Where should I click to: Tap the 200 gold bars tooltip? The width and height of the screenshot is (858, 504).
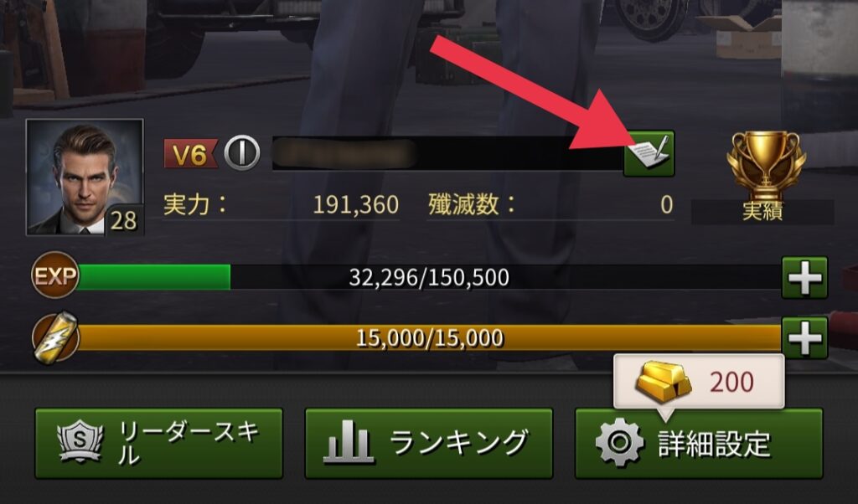coord(699,382)
